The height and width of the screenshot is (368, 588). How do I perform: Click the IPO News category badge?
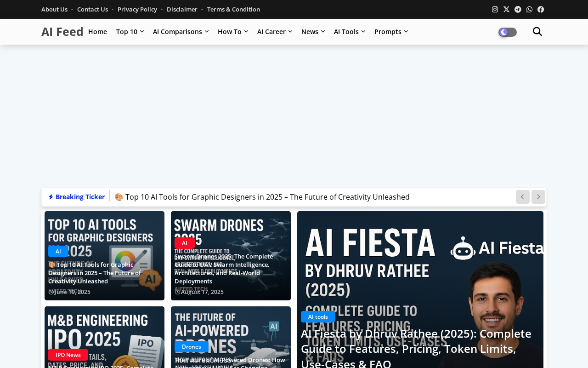point(68,355)
